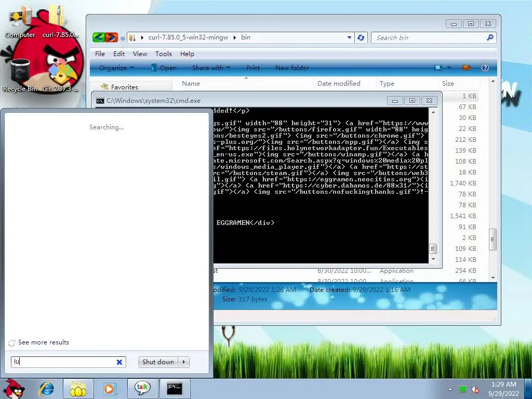The image size is (532, 399).
Task: Sort by Date modified column header
Action: point(345,84)
